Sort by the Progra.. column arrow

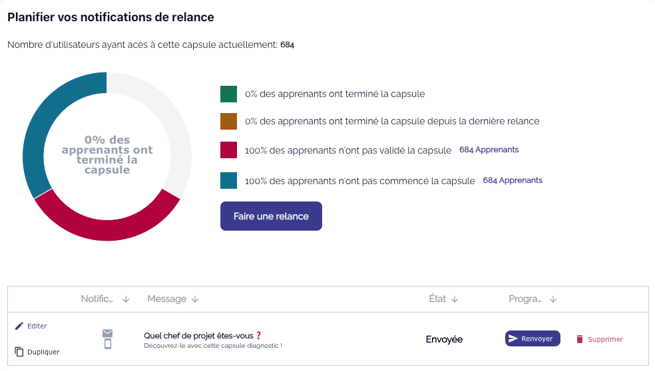[x=553, y=299]
